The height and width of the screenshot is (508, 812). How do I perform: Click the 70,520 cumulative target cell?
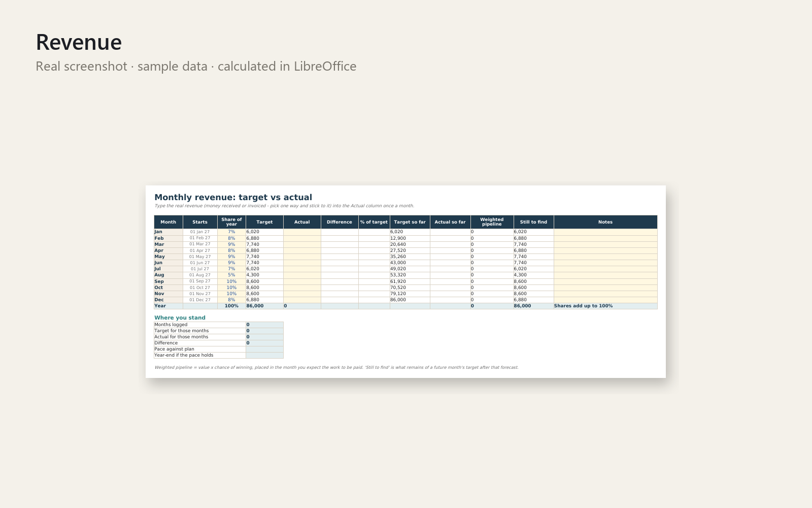coord(410,288)
